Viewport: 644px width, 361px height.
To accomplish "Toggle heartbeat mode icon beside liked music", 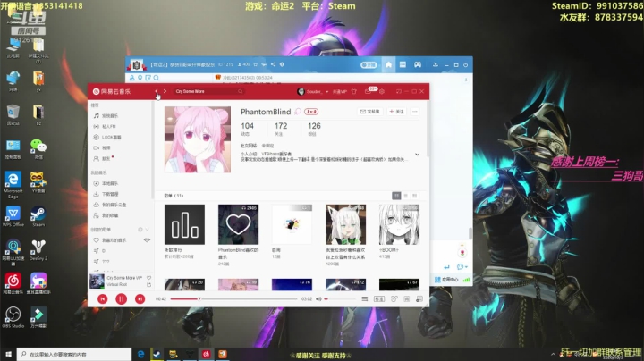I will [147, 240].
